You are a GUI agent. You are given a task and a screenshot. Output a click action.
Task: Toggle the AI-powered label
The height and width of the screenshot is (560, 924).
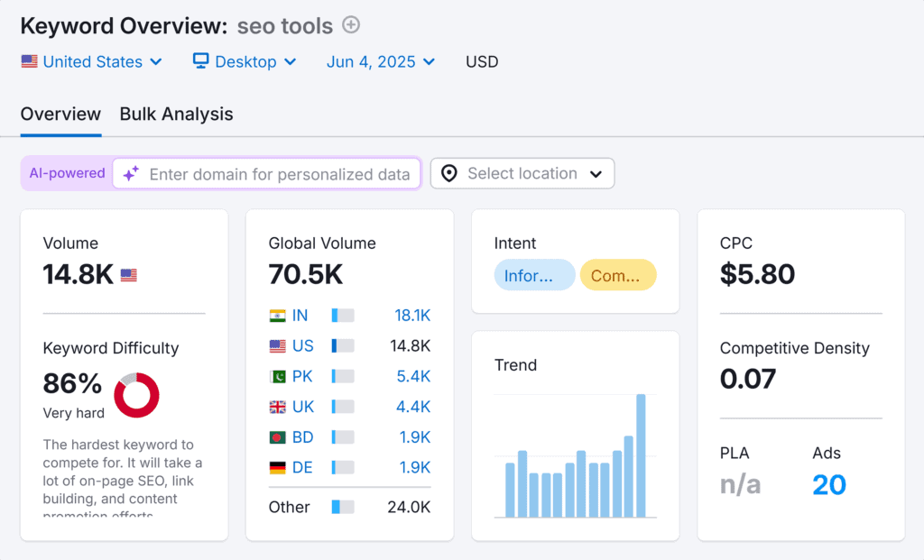pos(66,172)
